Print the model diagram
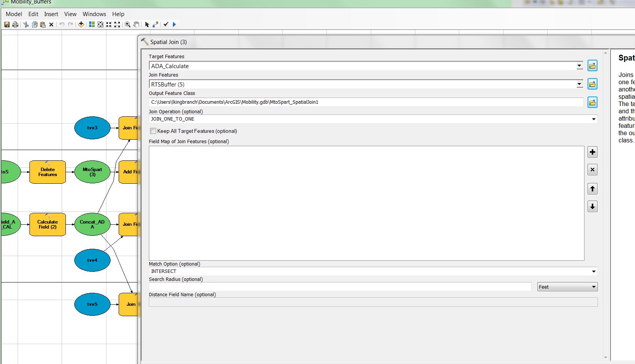Image resolution: width=635 pixels, height=364 pixels. pyautogui.click(x=15, y=24)
